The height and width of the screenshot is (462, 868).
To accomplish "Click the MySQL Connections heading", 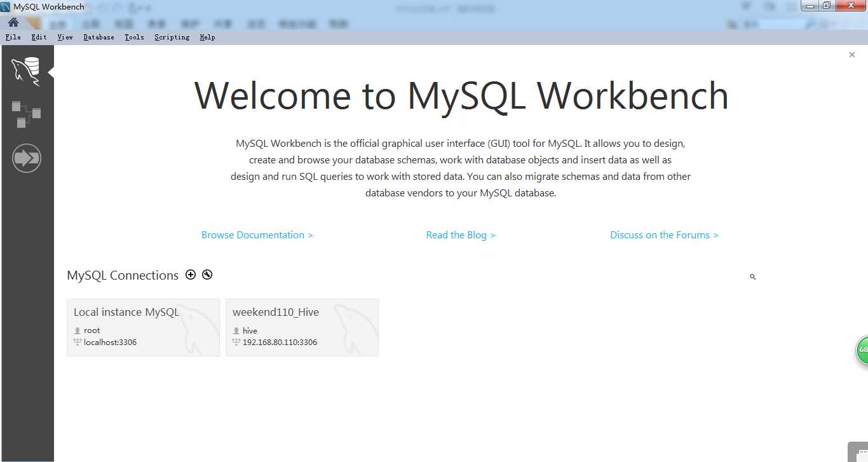I will [x=123, y=275].
